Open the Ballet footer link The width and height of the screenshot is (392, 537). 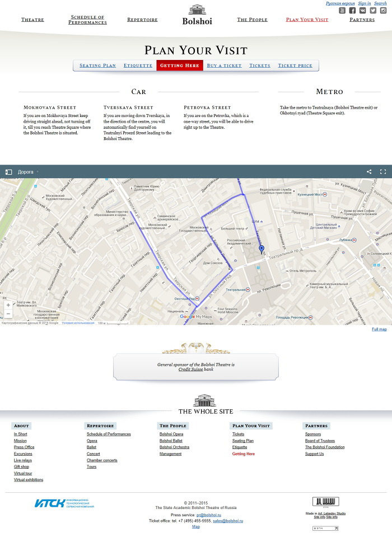(91, 447)
